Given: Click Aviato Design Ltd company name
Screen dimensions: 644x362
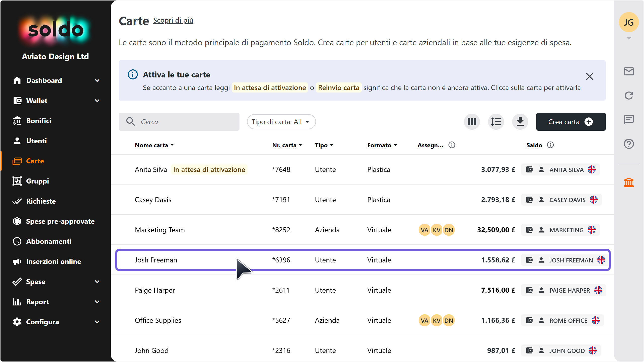Looking at the screenshot, I should (55, 57).
